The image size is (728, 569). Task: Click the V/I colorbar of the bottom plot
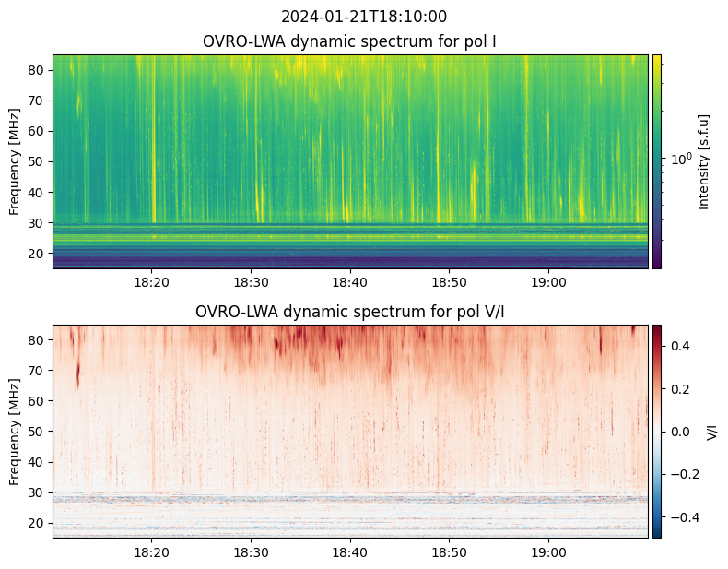click(x=657, y=431)
